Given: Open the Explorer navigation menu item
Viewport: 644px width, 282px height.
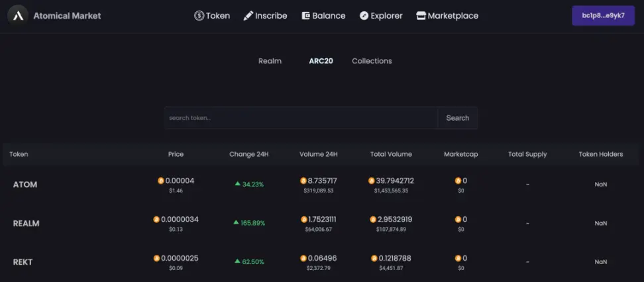Looking at the screenshot, I should point(381,16).
